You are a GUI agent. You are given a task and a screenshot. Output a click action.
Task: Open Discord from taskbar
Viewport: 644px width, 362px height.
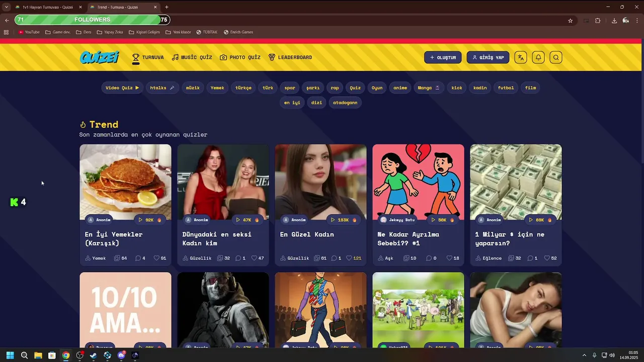point(121,355)
